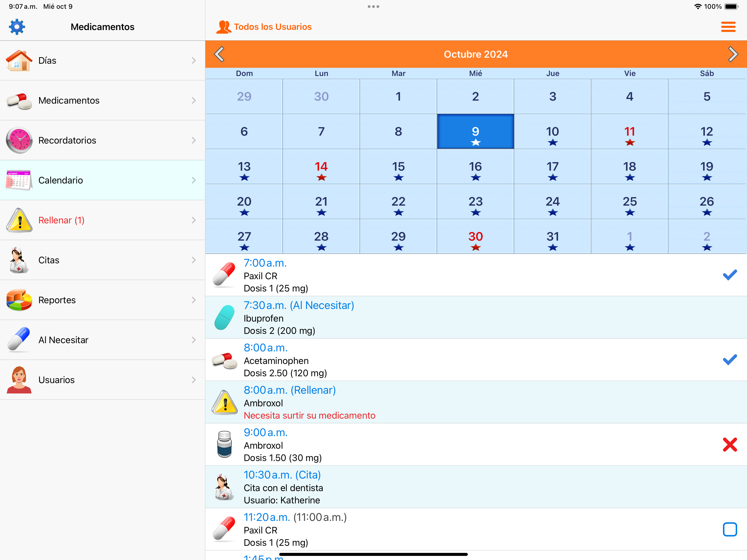Click the Al Necesitar blue capsule icon
Viewport: 747px width, 560px height.
pos(19,340)
